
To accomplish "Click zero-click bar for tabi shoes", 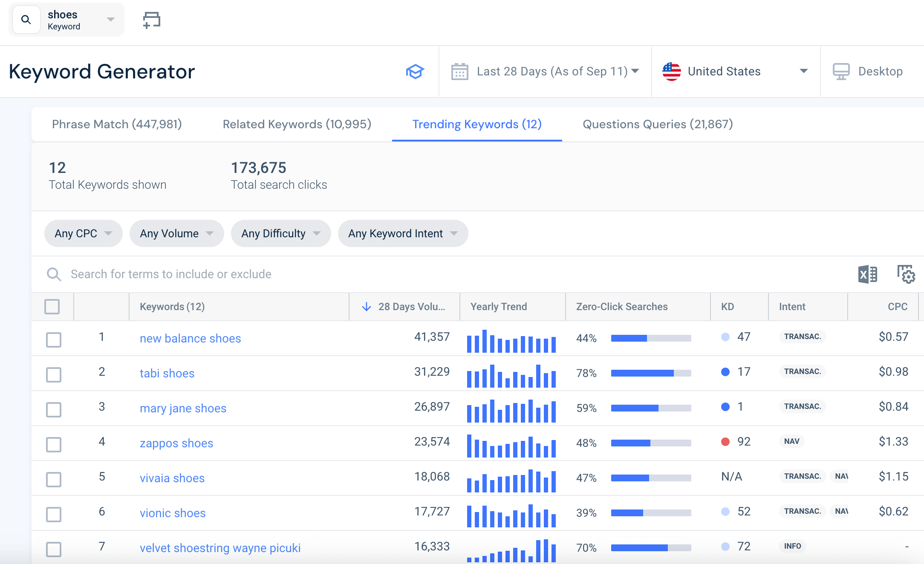I will point(651,373).
